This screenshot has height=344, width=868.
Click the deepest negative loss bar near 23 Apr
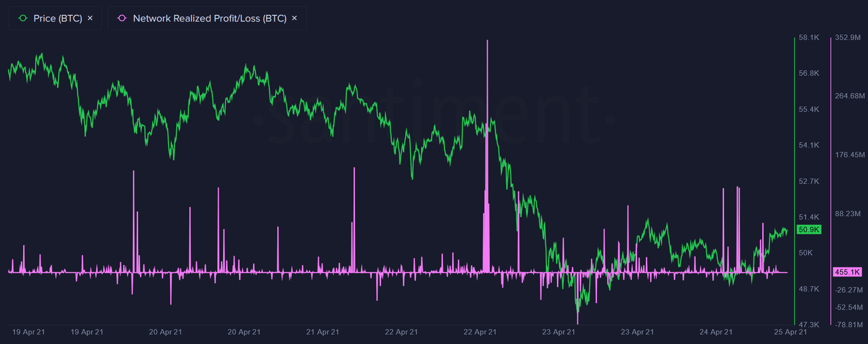578,305
